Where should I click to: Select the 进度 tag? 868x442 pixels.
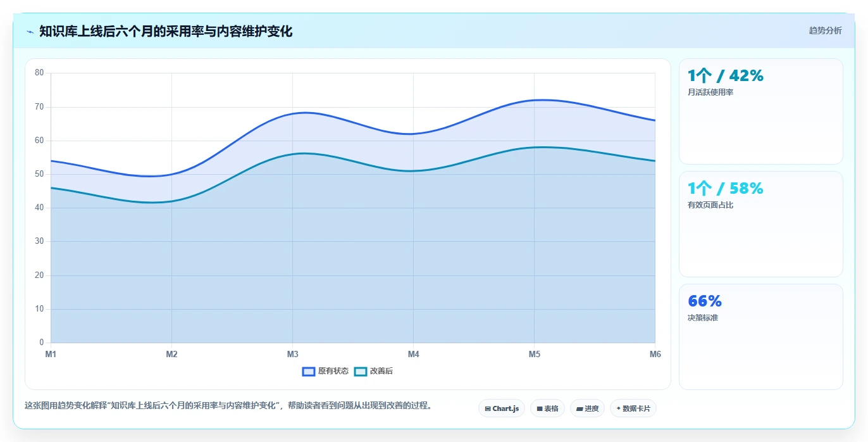click(587, 408)
